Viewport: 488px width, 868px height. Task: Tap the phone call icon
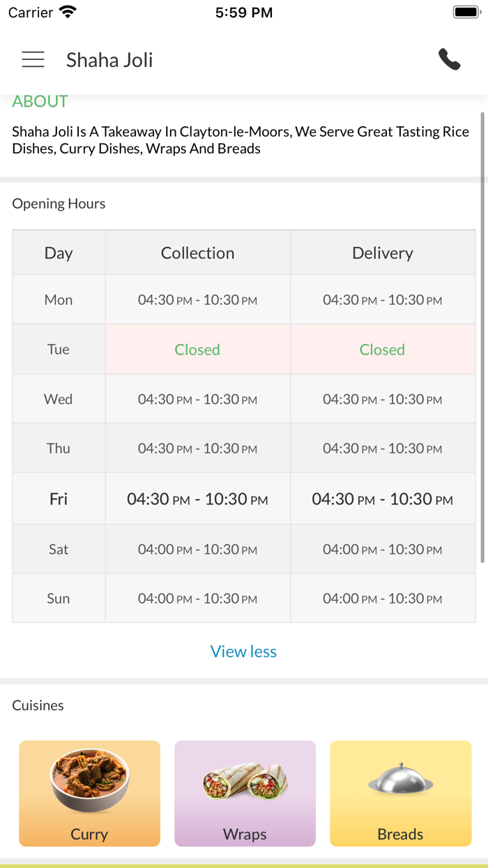point(450,60)
